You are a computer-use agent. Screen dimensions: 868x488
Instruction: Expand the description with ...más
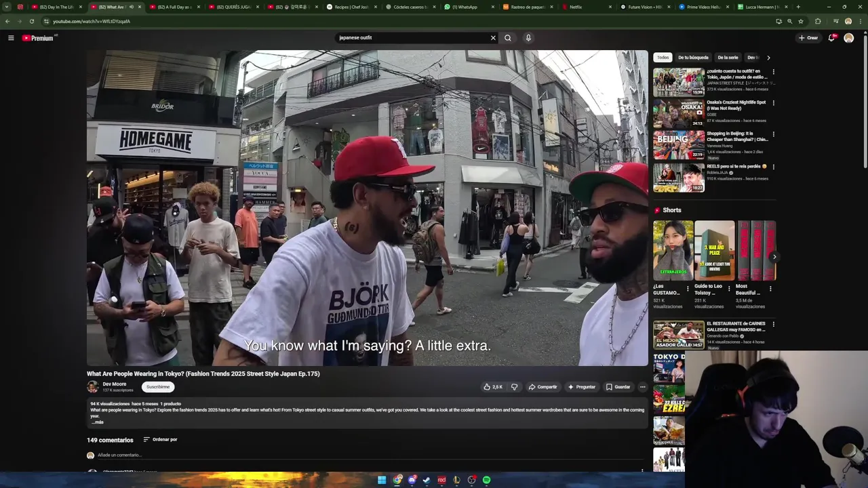(x=97, y=422)
